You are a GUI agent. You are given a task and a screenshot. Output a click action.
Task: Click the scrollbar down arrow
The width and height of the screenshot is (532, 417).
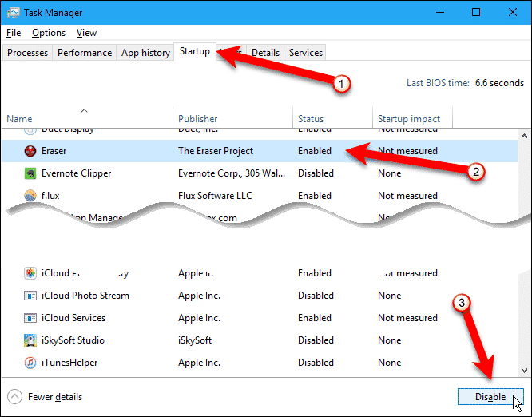(524, 371)
